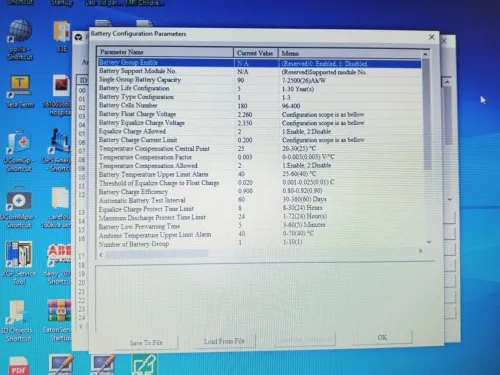Viewport: 500px width, 375px height.
Task: Click the 0.900 charge efficiency value
Action: click(x=245, y=191)
